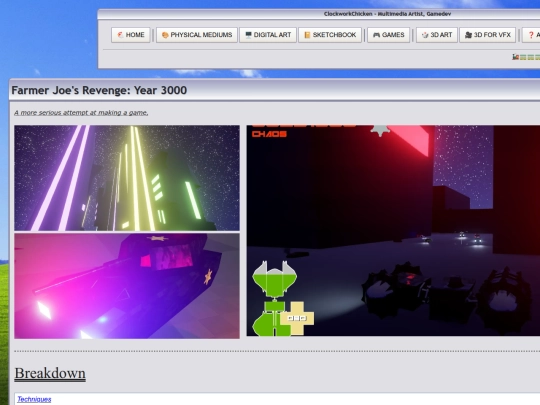Click the Breakdown heading
Screen dimensions: 540x405
[x=50, y=374]
